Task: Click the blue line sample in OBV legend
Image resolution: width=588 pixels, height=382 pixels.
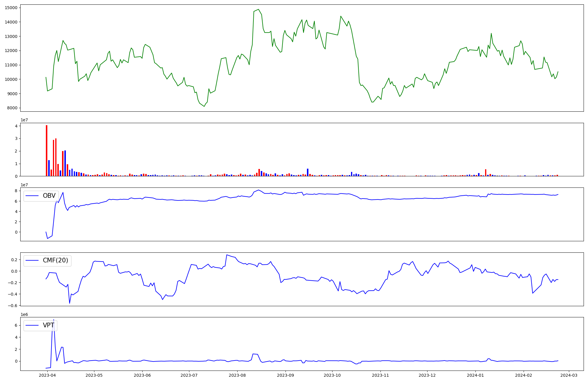Action: [32, 196]
